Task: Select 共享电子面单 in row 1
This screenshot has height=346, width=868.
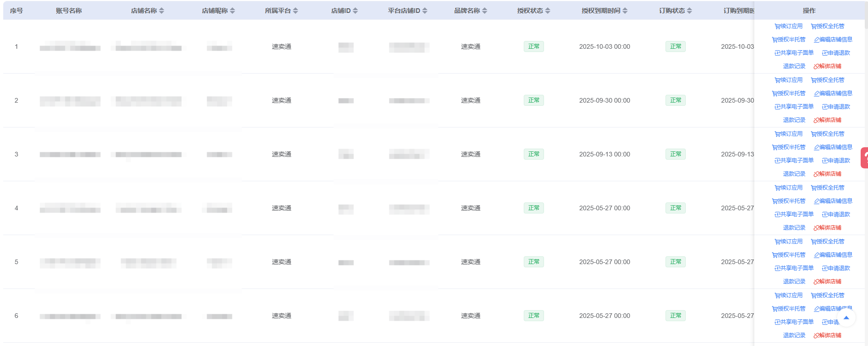Action: (x=794, y=53)
